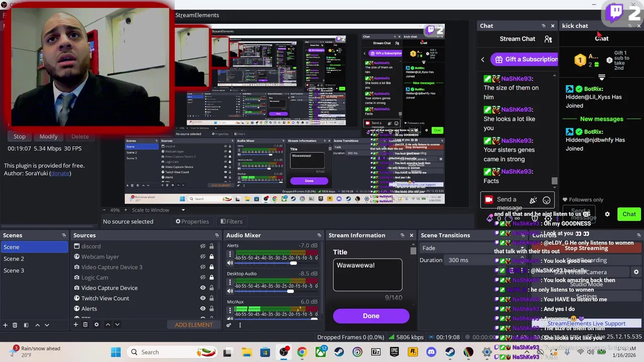Go back with Stream Chat left arrow
644x362 pixels.
click(x=482, y=59)
